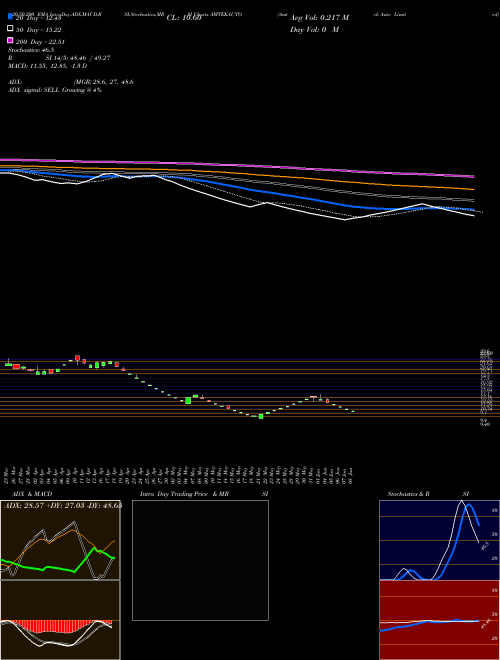The height and width of the screenshot is (660, 500).
Task: Open the MACD histogram chart panel
Action: pos(60,620)
